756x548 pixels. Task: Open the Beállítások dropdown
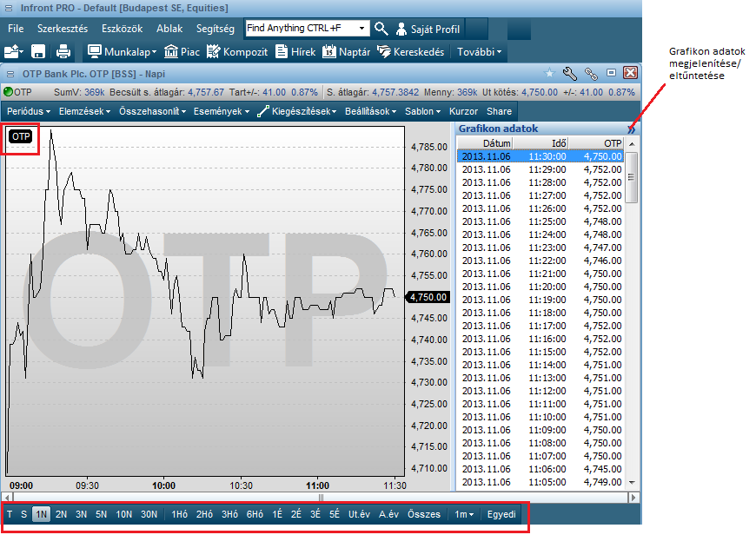[370, 111]
